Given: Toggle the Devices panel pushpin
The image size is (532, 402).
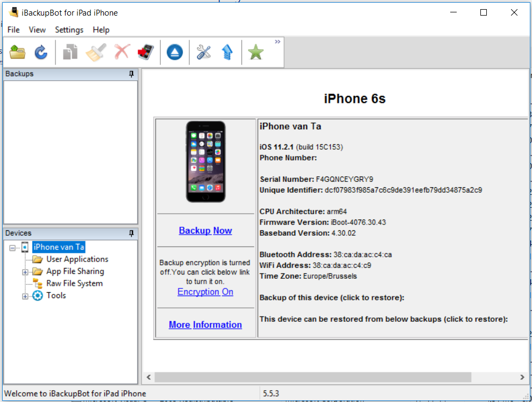Looking at the screenshot, I should pyautogui.click(x=131, y=234).
